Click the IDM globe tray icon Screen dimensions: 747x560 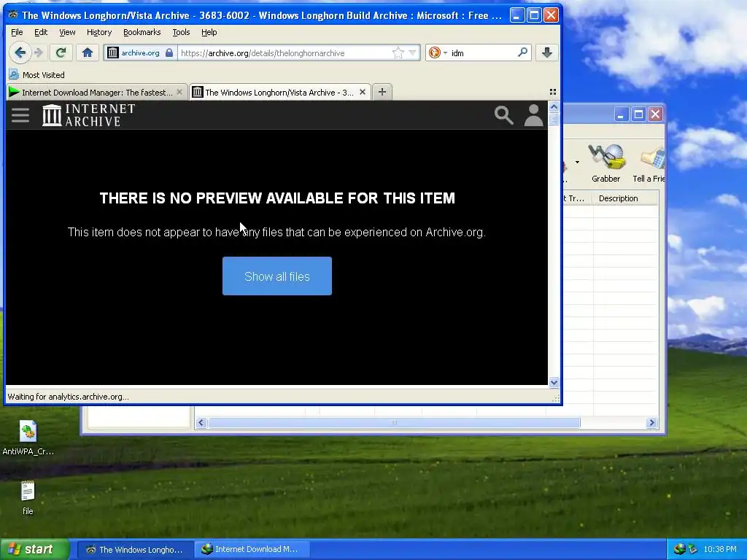coord(680,549)
